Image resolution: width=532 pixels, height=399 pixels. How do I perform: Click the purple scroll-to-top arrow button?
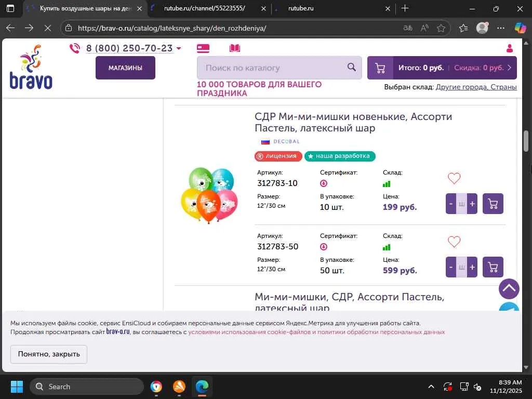[x=509, y=289]
